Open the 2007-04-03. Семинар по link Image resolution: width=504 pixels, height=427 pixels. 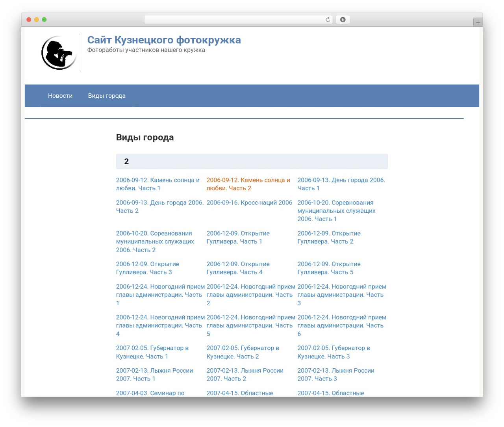pyautogui.click(x=150, y=393)
